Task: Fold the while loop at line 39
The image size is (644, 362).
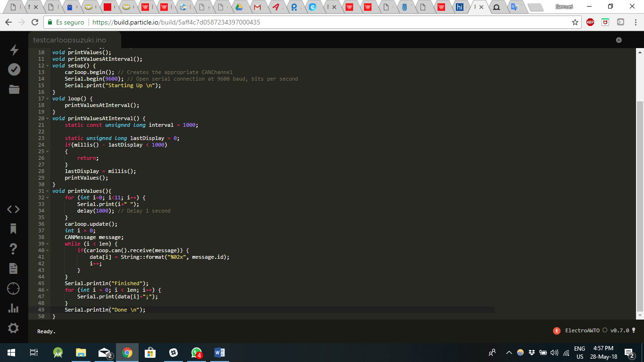Action: coord(48,244)
